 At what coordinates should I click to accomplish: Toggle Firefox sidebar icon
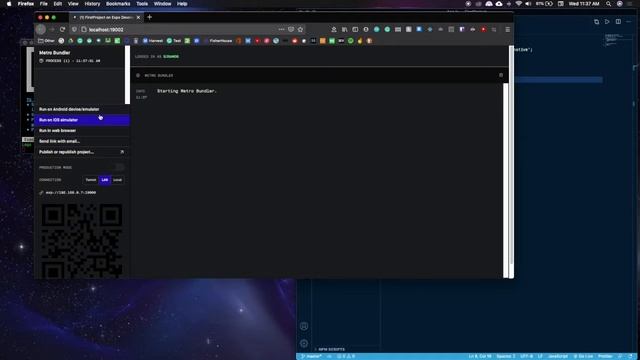(355, 29)
